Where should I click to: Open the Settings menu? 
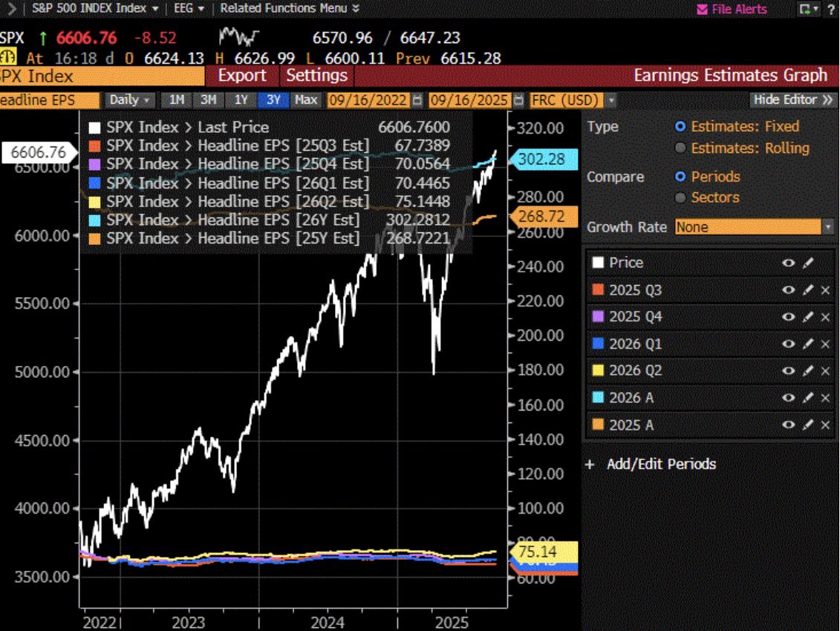(x=316, y=76)
